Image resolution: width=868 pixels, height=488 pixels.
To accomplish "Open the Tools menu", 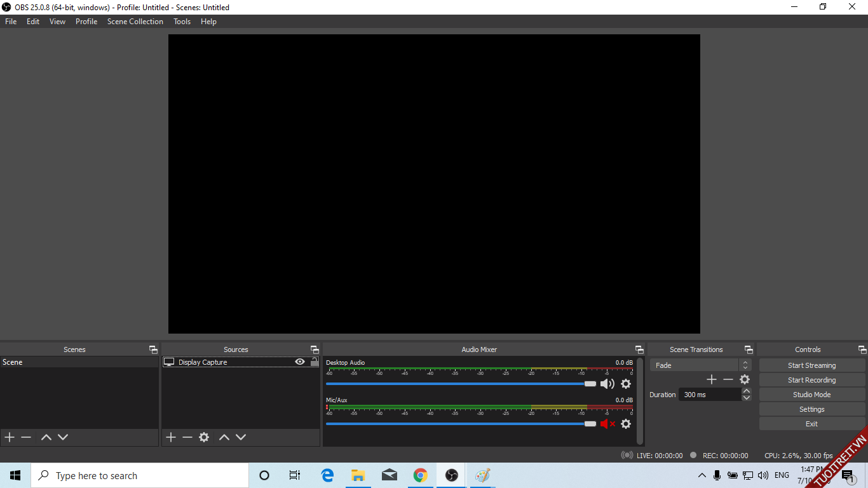I will coord(182,22).
